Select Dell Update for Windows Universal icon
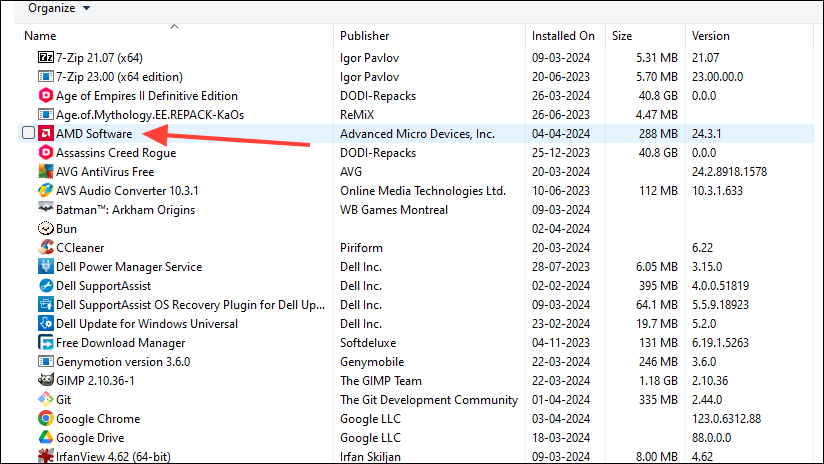Screen dimensions: 824x464 pos(46,323)
